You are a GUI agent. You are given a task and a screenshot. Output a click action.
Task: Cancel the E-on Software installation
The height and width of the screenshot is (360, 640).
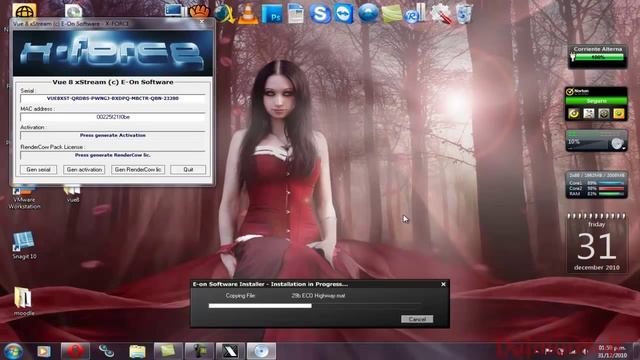click(x=417, y=319)
